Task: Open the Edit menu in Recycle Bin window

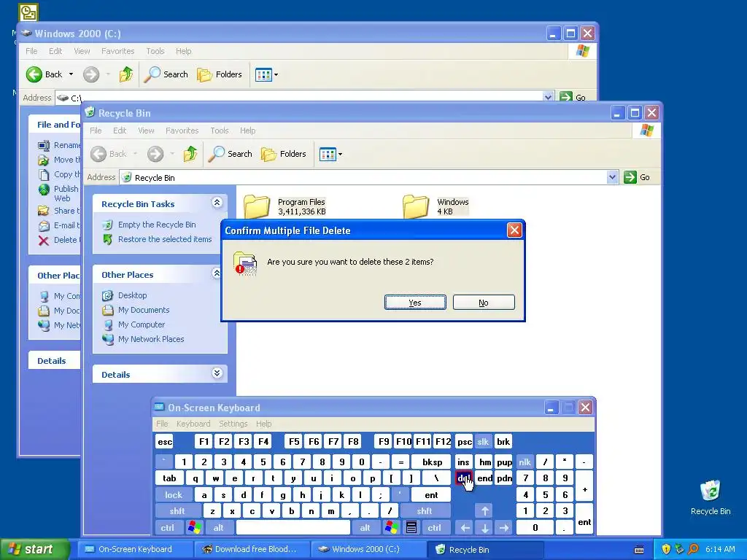Action: pos(120,131)
